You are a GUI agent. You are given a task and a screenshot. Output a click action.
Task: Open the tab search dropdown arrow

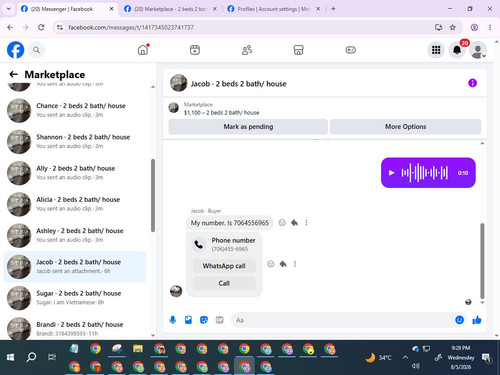coord(9,9)
